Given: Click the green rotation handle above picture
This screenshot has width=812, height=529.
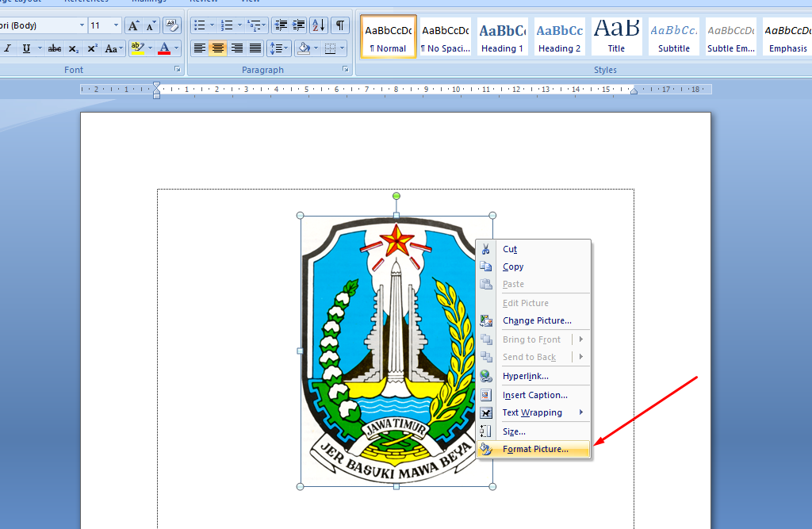Looking at the screenshot, I should point(396,196).
